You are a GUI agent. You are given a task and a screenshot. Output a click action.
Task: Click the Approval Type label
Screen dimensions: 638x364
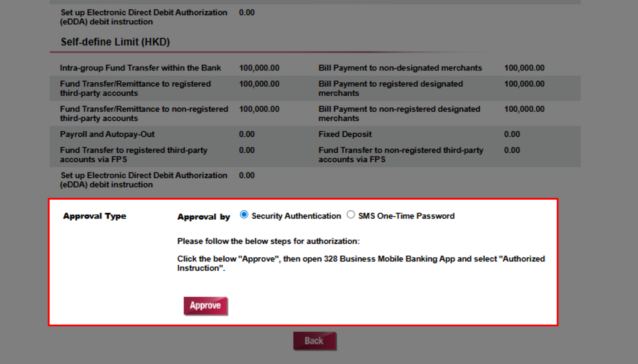(94, 216)
